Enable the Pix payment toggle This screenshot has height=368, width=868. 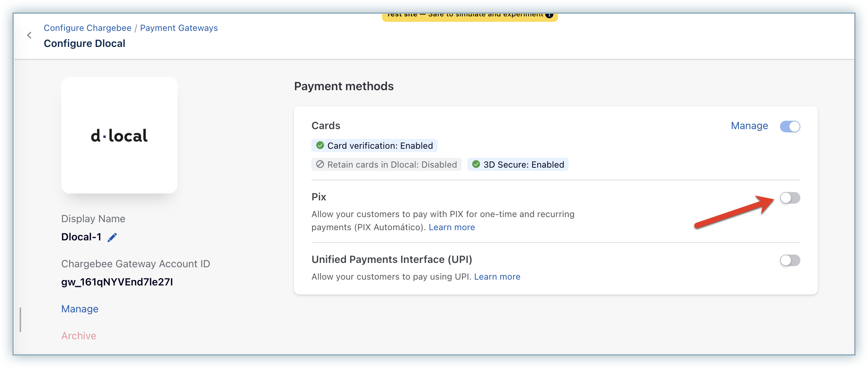pos(790,198)
